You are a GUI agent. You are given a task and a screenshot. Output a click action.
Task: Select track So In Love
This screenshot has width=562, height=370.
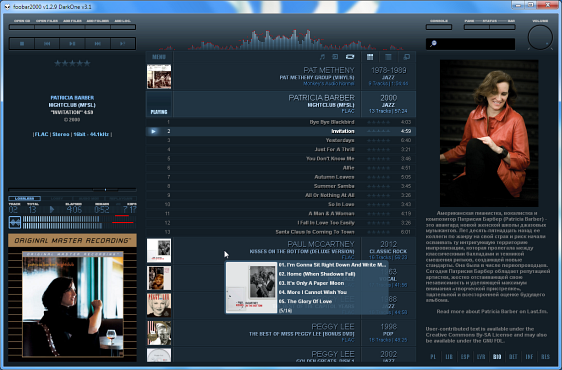[x=281, y=204]
